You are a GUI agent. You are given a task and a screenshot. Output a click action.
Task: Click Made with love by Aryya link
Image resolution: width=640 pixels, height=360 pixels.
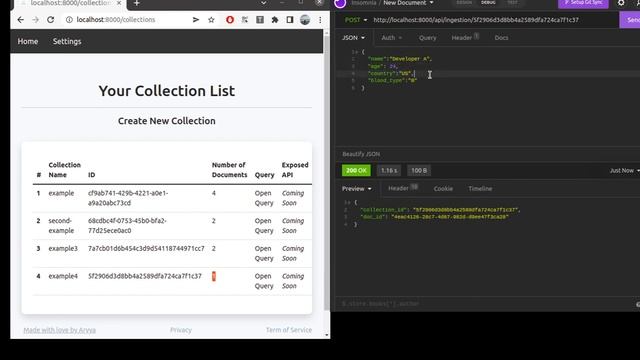pos(60,330)
